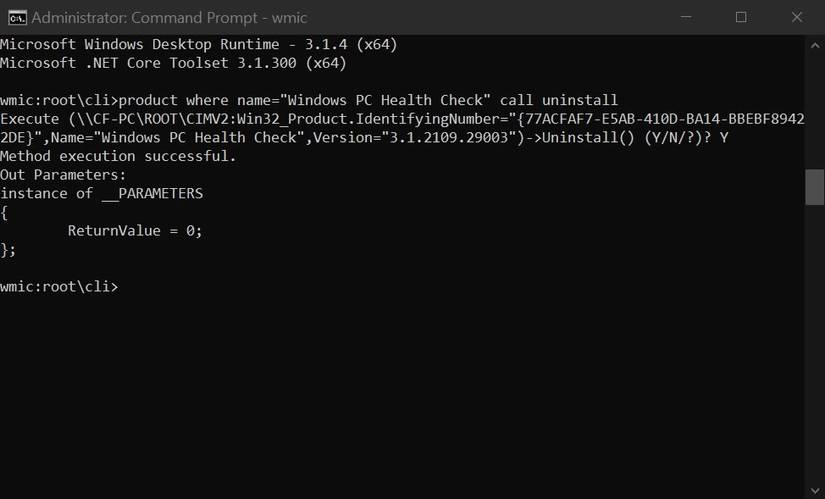Viewport: 825px width, 499px height.
Task: Click the 'instance of __PARAMETERS' text
Action: tap(102, 193)
